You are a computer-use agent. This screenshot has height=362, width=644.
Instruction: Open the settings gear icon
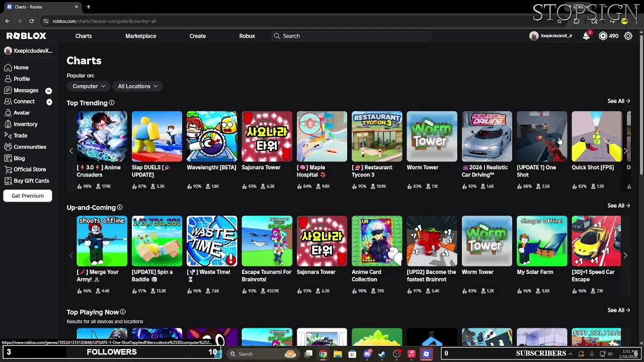(x=628, y=36)
